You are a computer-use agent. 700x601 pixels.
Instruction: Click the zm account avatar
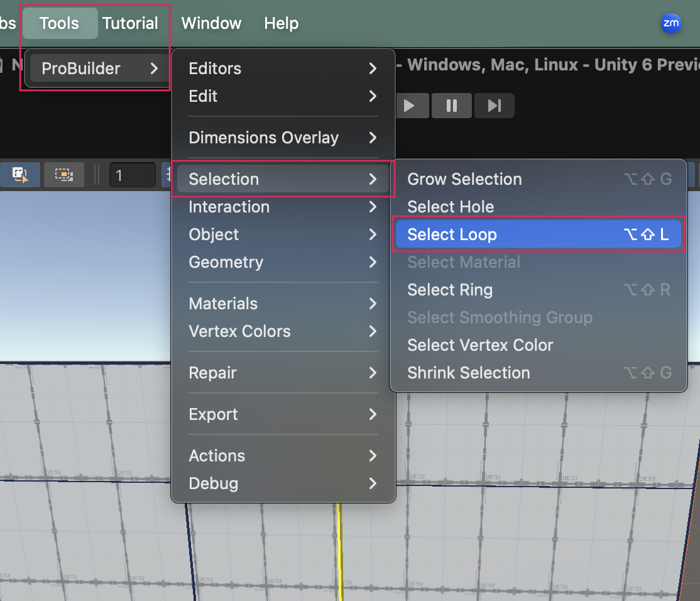pos(670,23)
